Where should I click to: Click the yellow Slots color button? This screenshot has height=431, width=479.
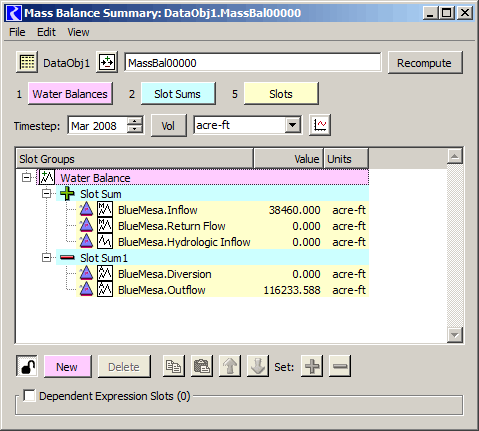click(x=281, y=94)
